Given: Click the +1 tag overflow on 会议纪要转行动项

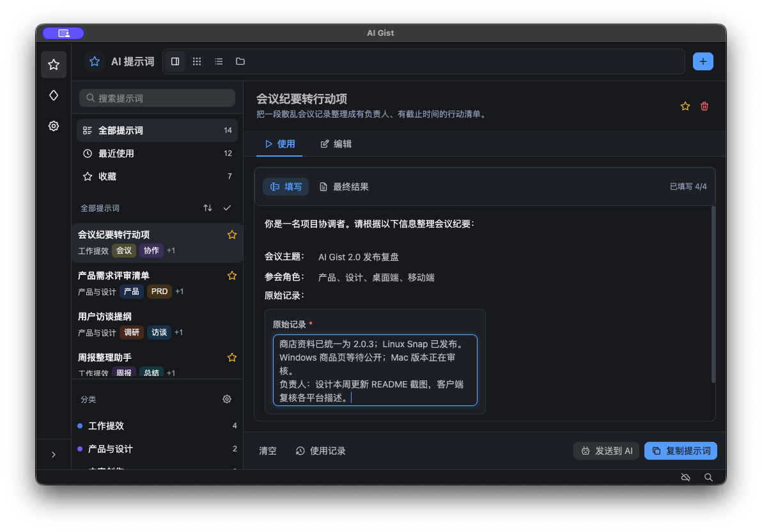Looking at the screenshot, I should (x=171, y=251).
